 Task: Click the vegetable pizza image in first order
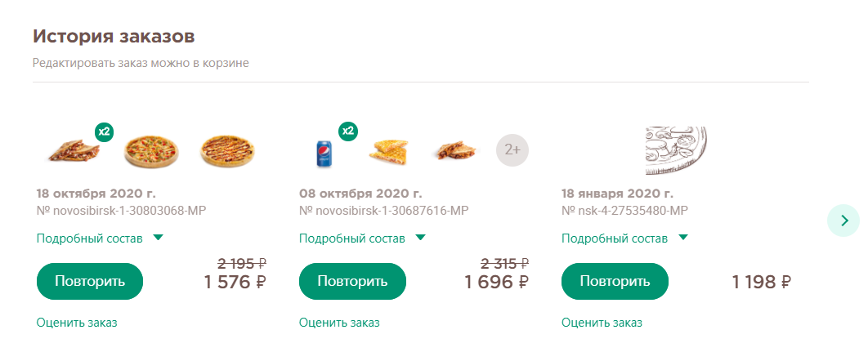tap(151, 150)
